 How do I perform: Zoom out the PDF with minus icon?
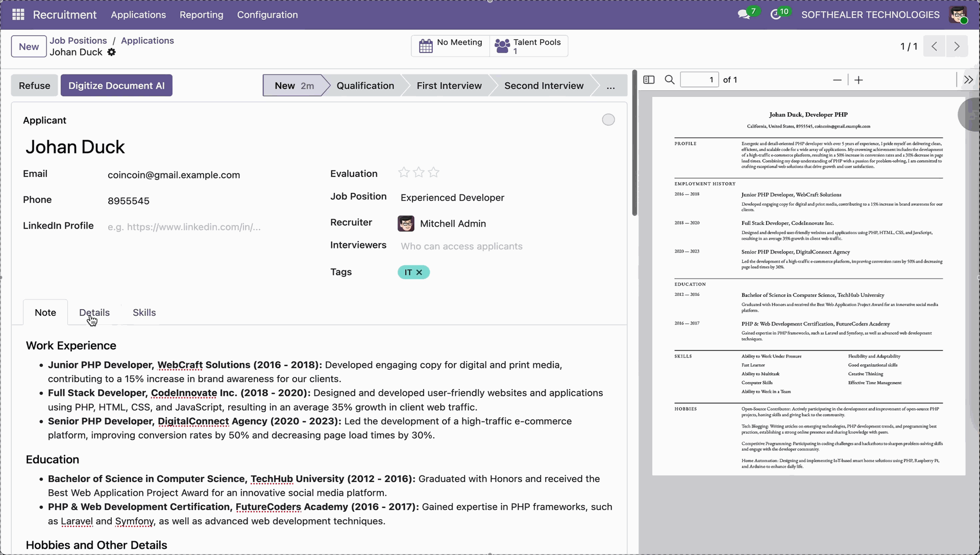837,80
